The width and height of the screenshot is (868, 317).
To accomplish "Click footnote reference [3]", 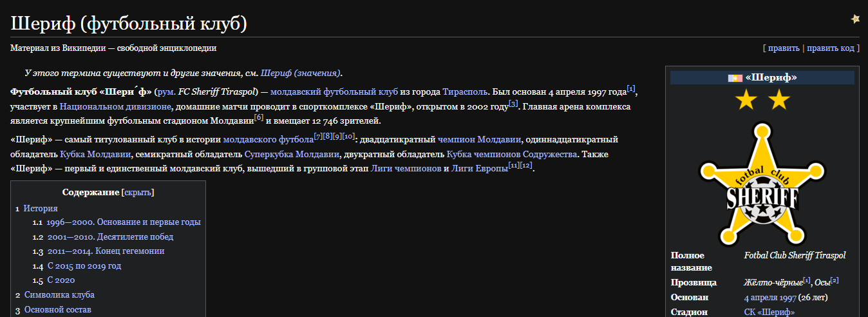I will click(513, 103).
